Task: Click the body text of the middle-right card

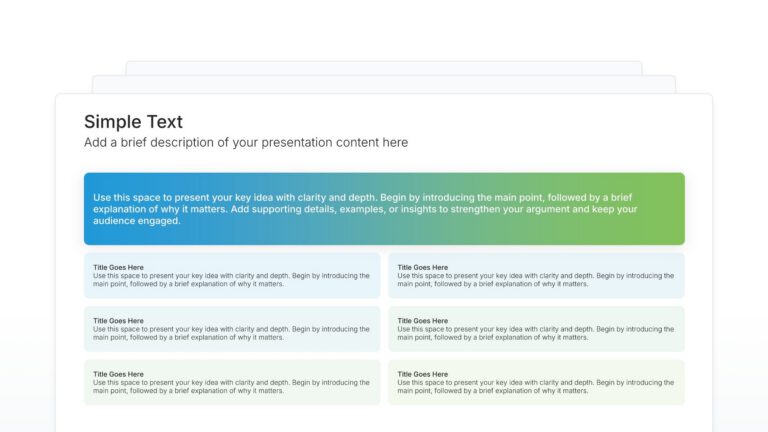Action: click(x=535, y=333)
